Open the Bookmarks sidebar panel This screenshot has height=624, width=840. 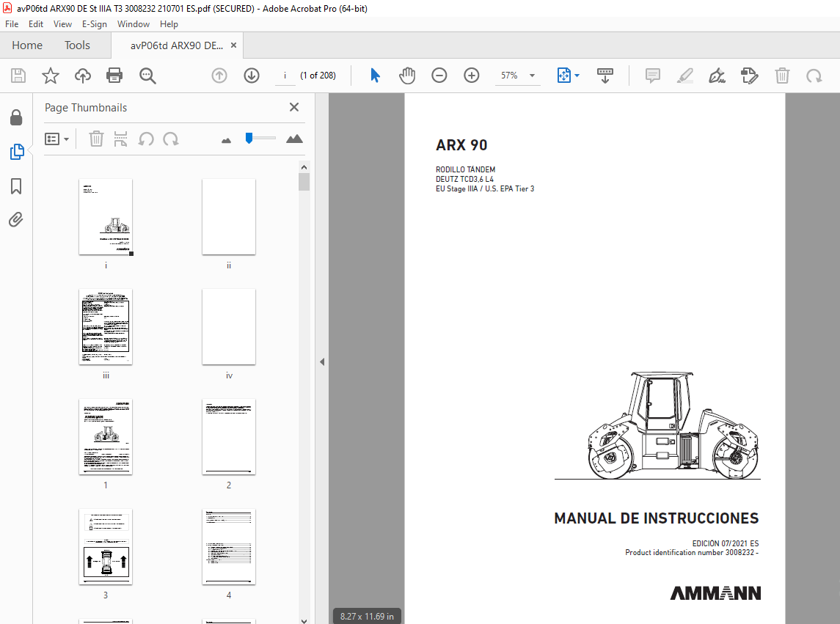(x=16, y=186)
